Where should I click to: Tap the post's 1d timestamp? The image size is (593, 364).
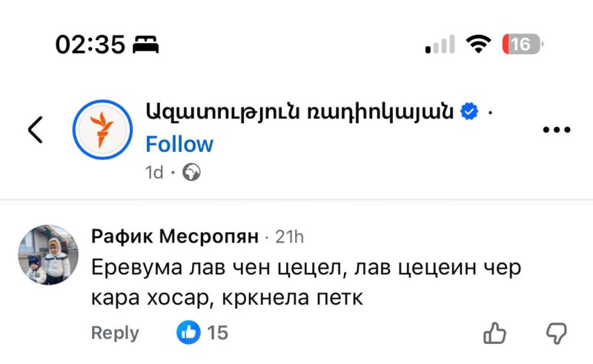(x=154, y=173)
